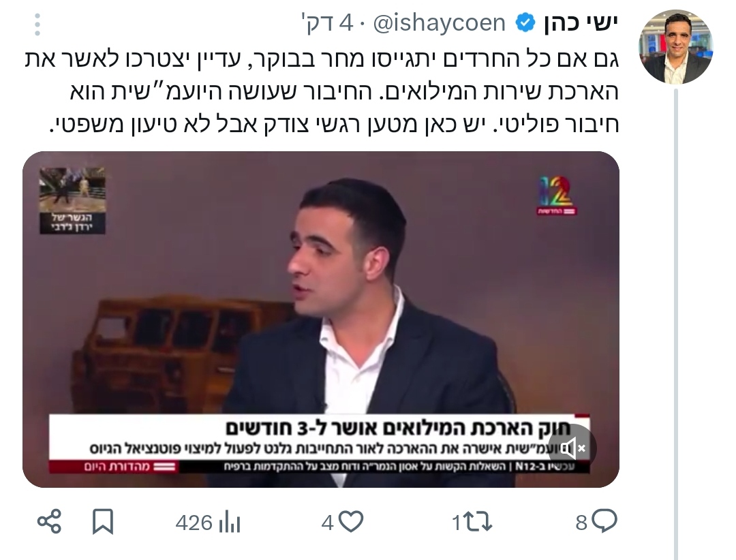Open the share icon menu
736x560 pixels.
coord(49,522)
